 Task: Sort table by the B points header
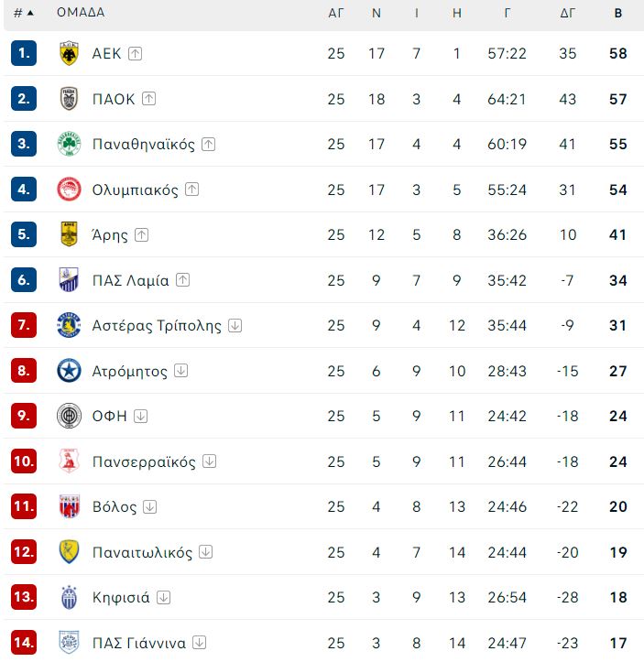pos(617,13)
